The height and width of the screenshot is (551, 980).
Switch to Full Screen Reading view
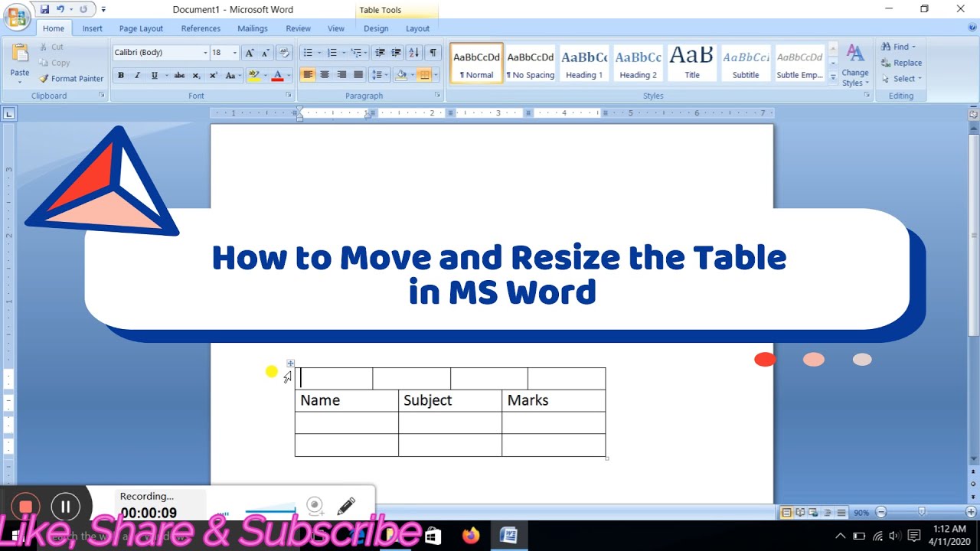click(800, 512)
